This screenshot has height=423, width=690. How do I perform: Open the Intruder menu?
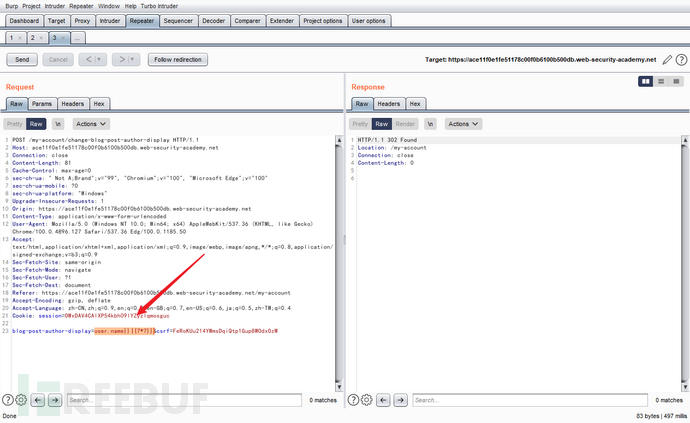click(55, 6)
